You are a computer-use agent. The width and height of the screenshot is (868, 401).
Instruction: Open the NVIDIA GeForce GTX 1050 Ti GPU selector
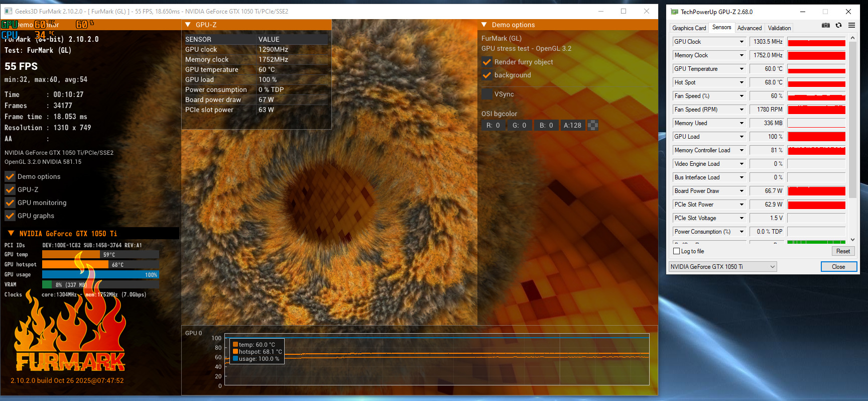[x=722, y=267]
